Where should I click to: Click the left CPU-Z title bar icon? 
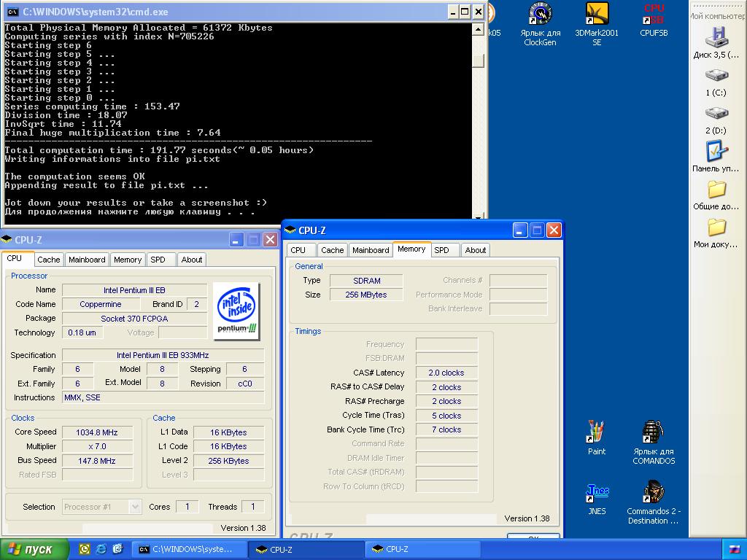[6, 239]
